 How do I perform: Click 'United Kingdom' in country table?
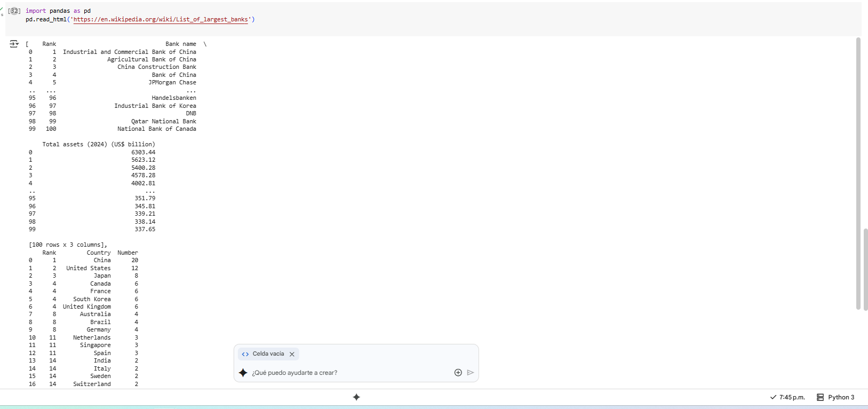click(x=87, y=306)
